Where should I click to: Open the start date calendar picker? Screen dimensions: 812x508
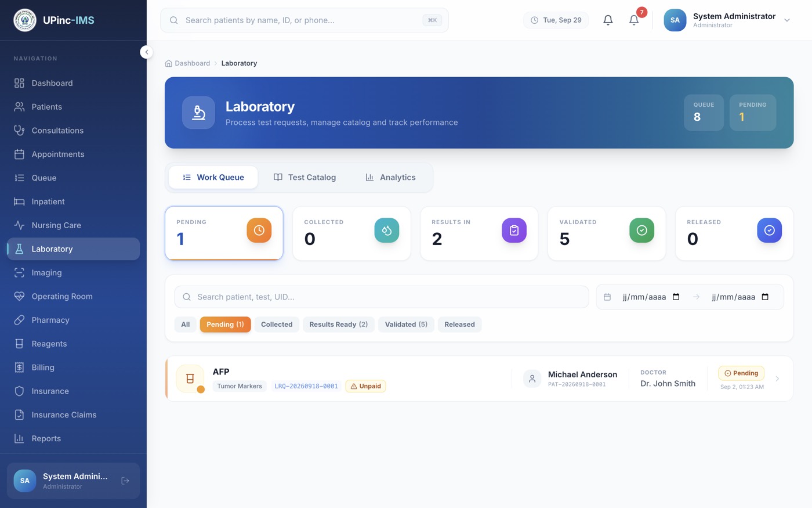(x=676, y=297)
